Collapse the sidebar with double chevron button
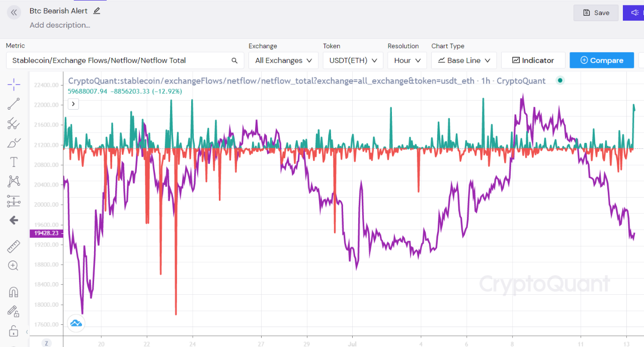644x347 pixels. (14, 13)
